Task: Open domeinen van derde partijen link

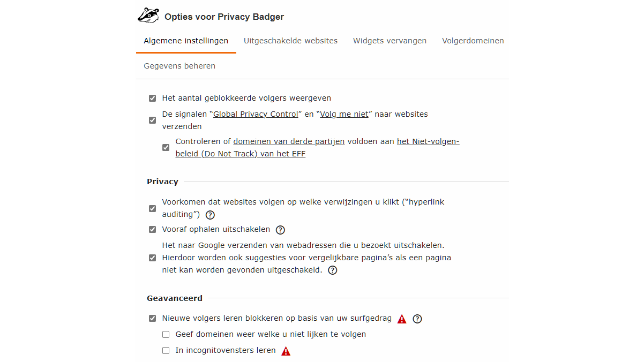Action: tap(289, 142)
